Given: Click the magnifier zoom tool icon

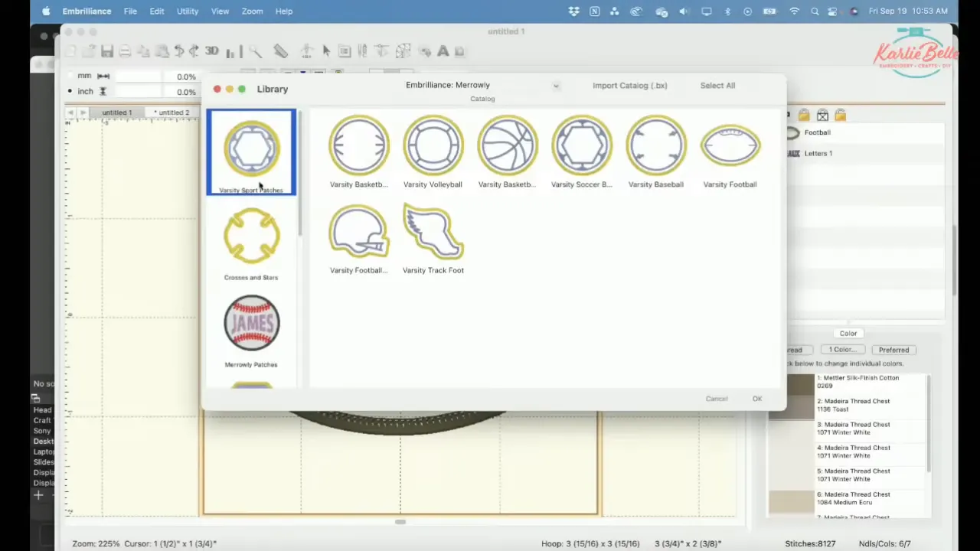Looking at the screenshot, I should (256, 51).
